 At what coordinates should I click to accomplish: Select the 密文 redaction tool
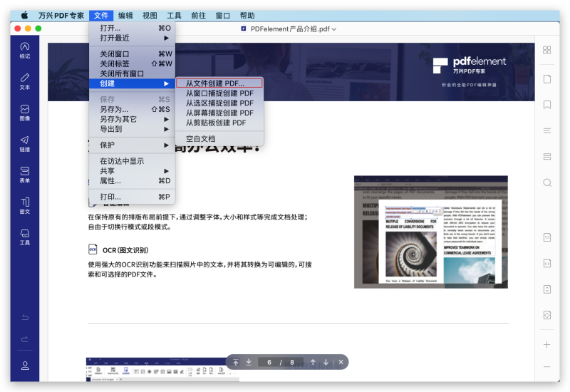click(25, 206)
